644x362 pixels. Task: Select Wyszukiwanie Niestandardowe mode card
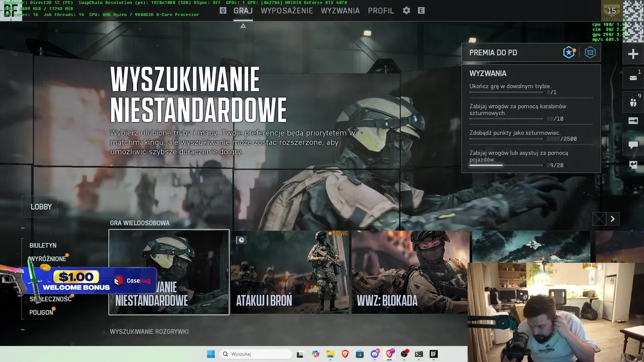pyautogui.click(x=169, y=272)
